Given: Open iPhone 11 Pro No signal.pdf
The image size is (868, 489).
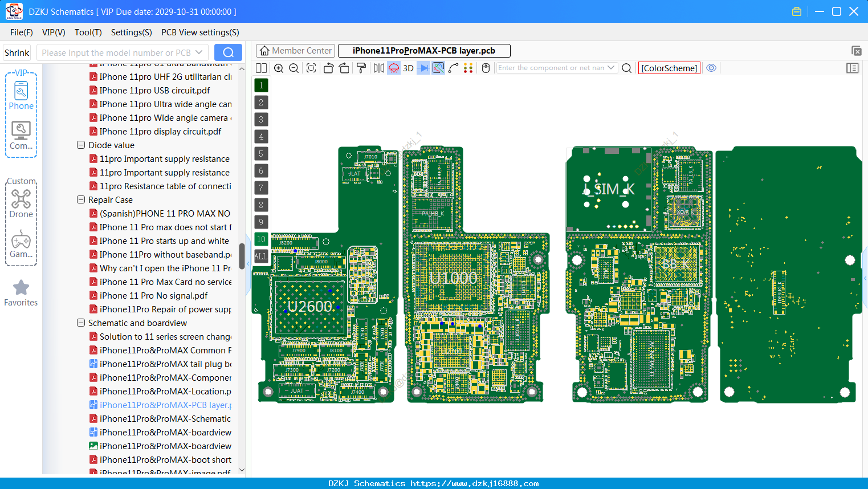Looking at the screenshot, I should pyautogui.click(x=153, y=295).
